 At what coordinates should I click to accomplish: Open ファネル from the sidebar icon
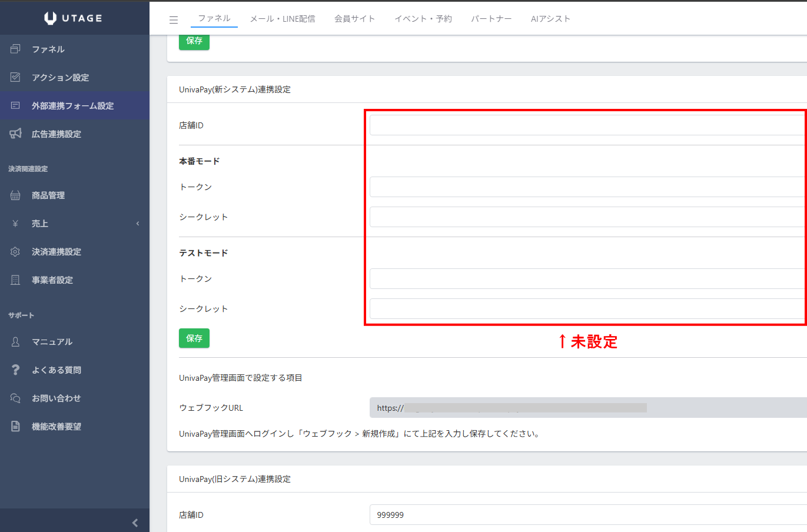(15, 49)
